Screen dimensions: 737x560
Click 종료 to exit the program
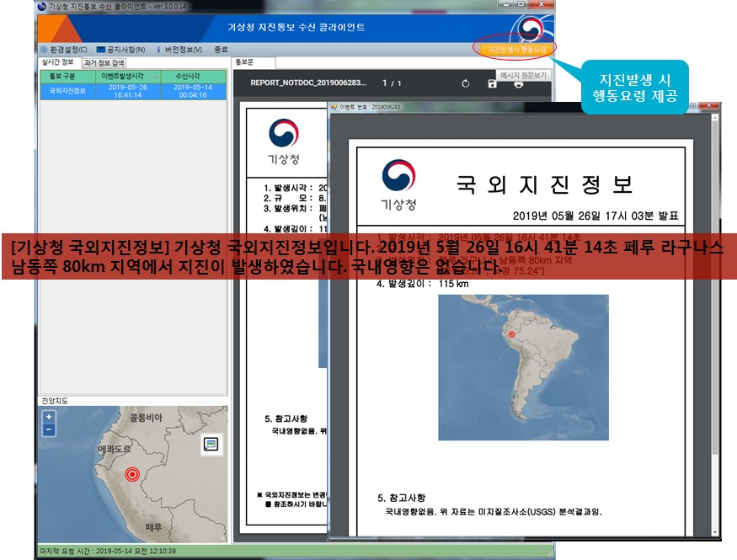222,50
